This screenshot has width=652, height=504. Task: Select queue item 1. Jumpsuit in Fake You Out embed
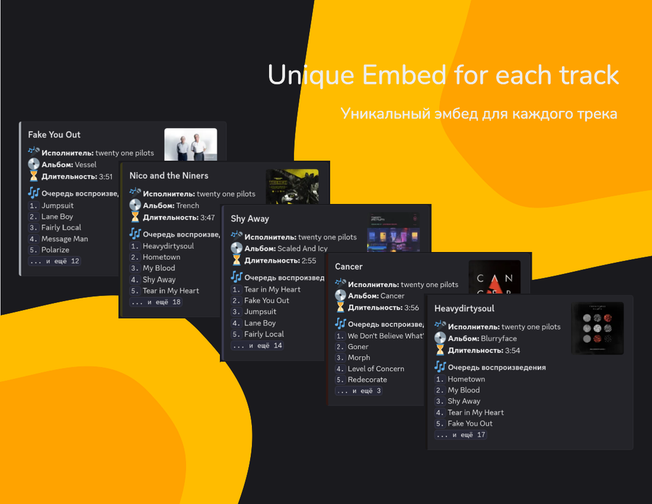(x=51, y=205)
